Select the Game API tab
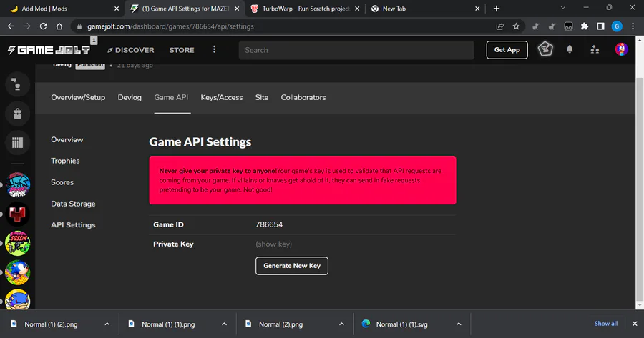The width and height of the screenshot is (644, 338). (171, 98)
